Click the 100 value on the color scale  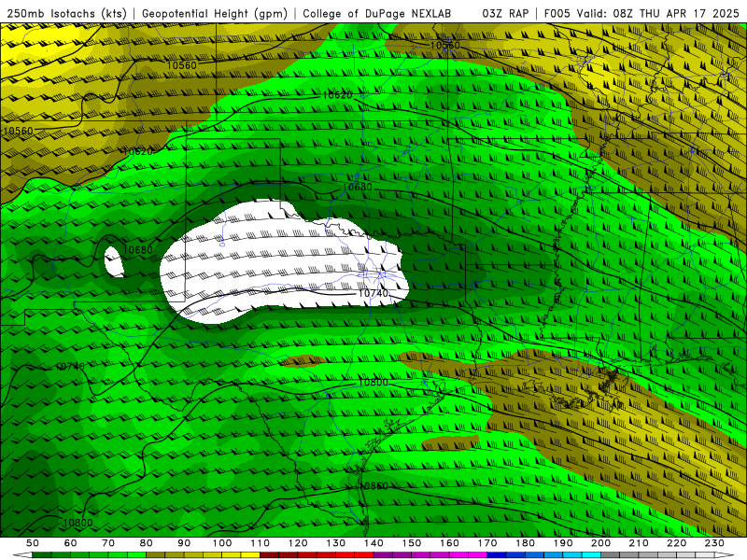pos(222,543)
